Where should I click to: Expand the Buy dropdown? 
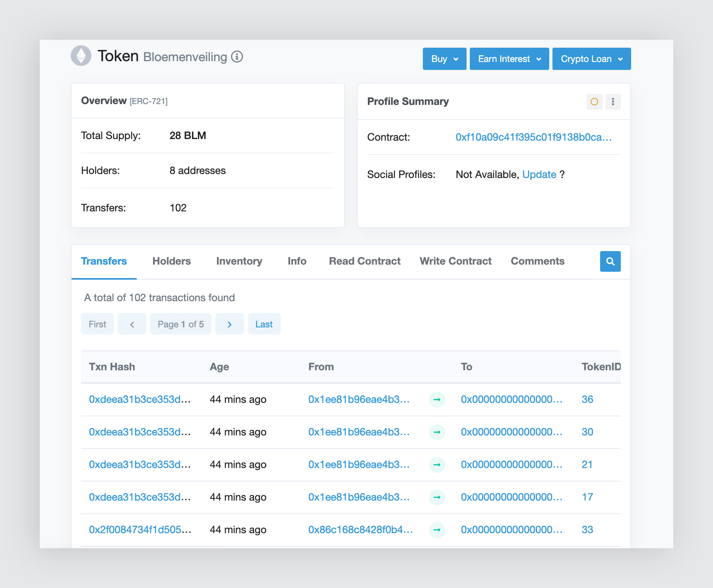point(444,59)
